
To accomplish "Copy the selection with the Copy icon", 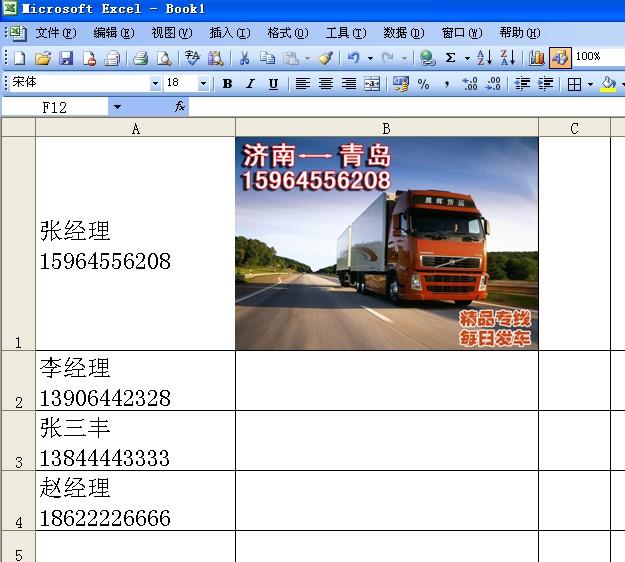I will pyautogui.click(x=267, y=59).
